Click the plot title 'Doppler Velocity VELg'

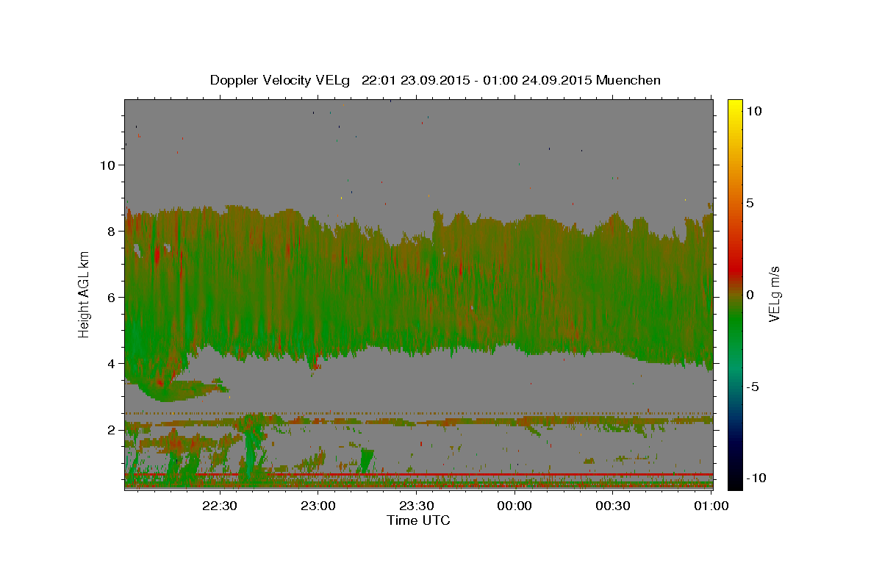280,80
